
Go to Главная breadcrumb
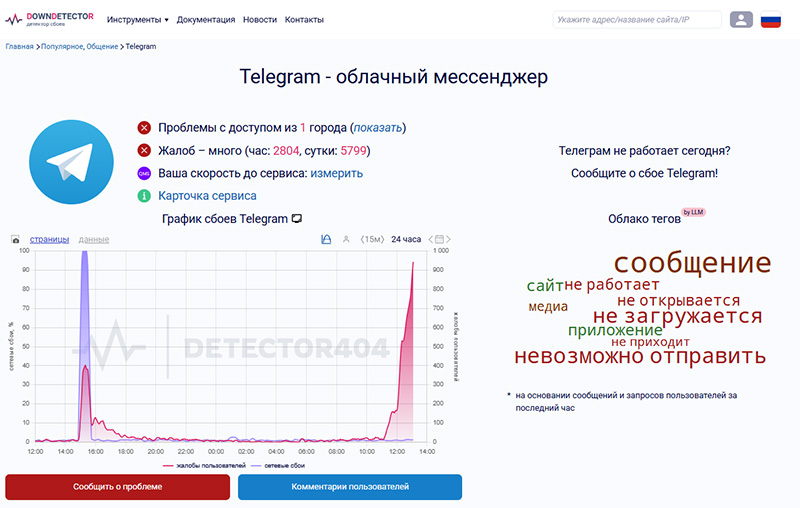coord(19,46)
